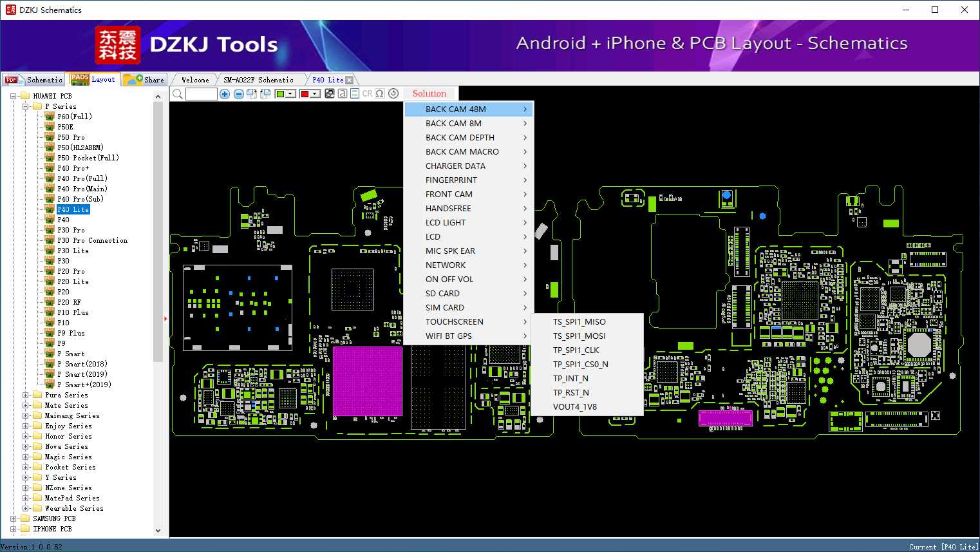Rotate board counter-clockwise using second rotate icon

point(265,94)
